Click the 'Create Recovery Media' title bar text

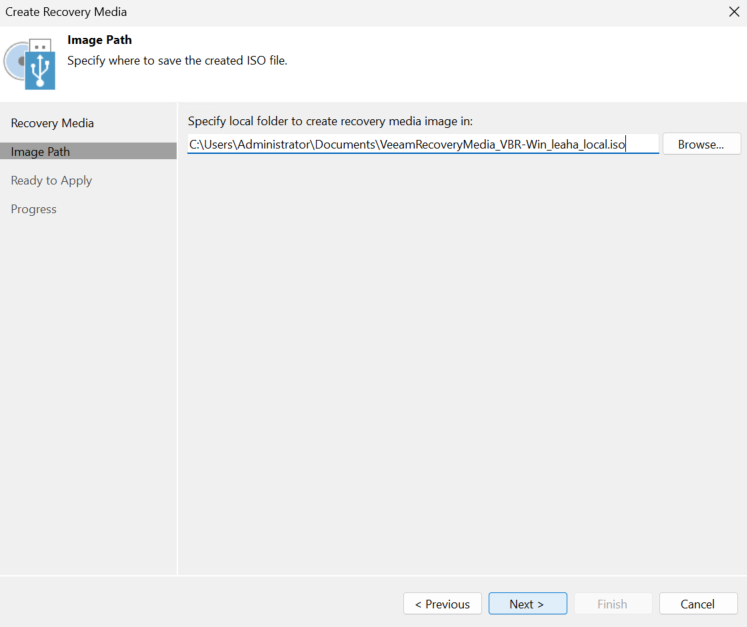tap(66, 12)
